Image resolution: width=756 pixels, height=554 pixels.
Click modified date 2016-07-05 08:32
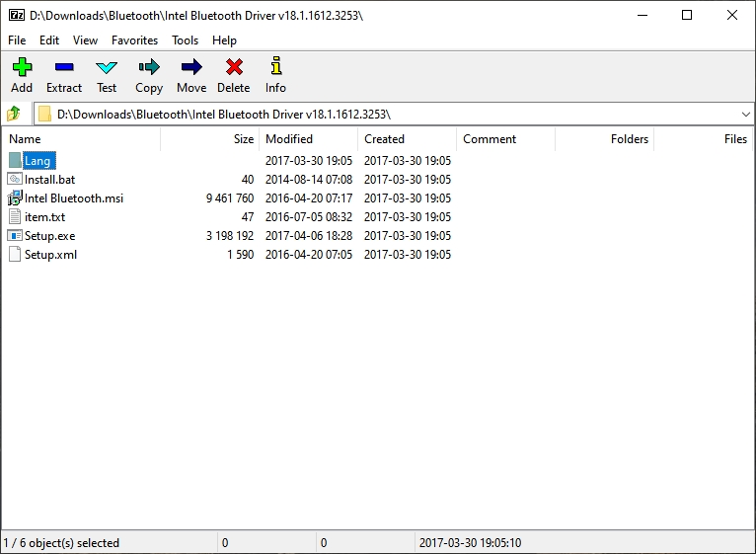pyautogui.click(x=309, y=217)
